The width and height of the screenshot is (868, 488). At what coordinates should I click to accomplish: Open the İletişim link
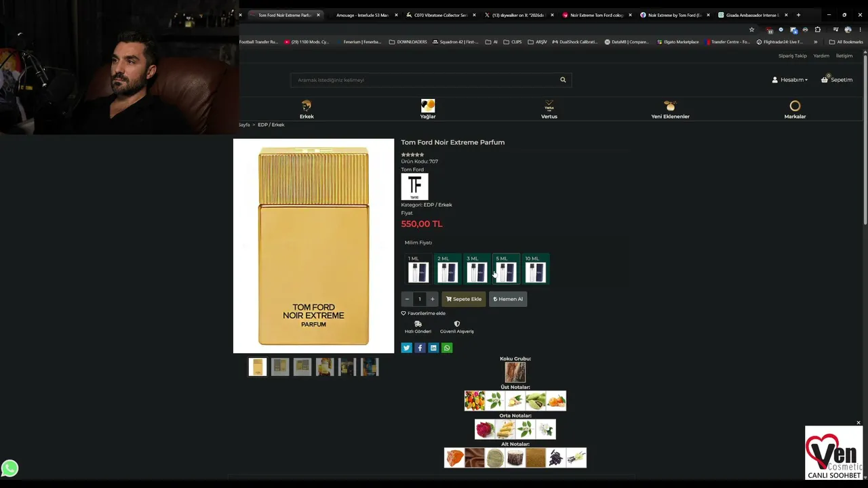point(844,56)
